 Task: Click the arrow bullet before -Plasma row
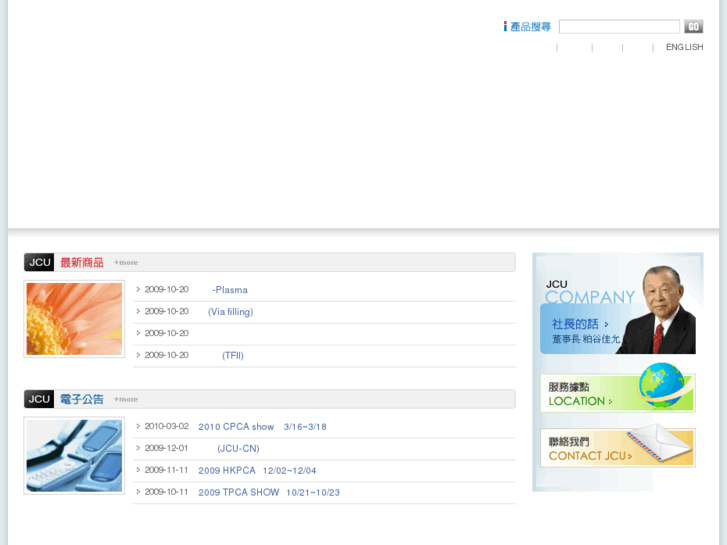138,289
